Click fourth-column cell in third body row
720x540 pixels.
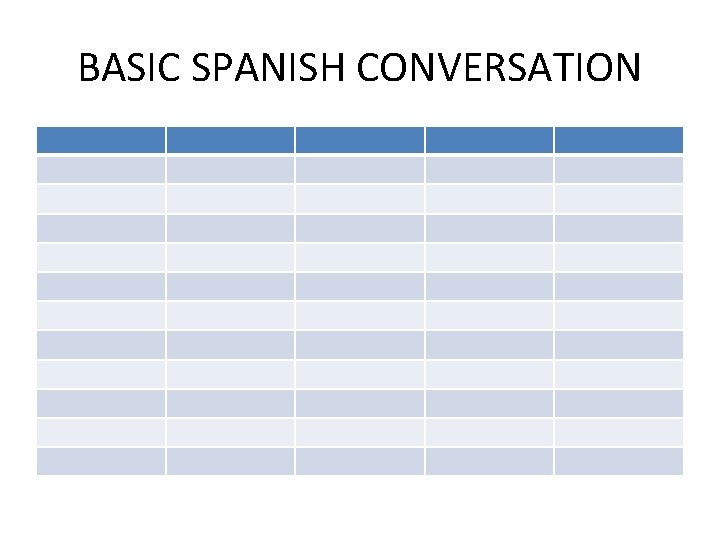[x=489, y=228]
